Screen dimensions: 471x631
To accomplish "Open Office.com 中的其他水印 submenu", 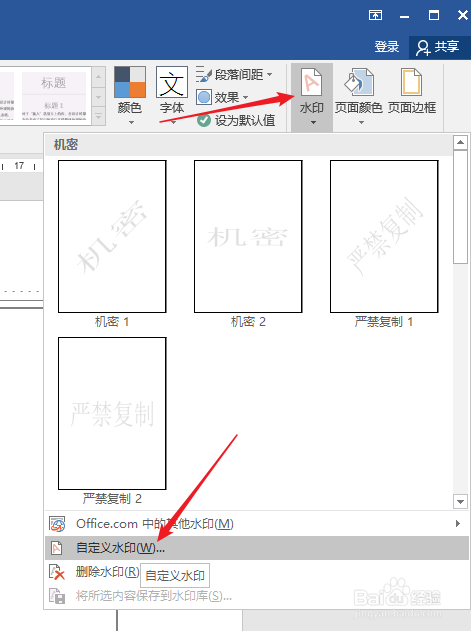I will 256,524.
